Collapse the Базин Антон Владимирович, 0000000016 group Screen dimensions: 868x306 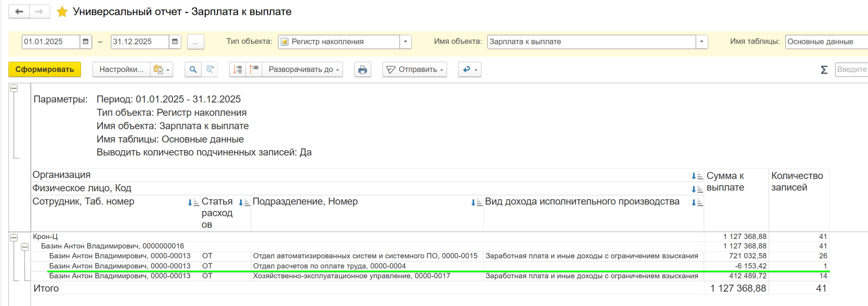(x=25, y=247)
